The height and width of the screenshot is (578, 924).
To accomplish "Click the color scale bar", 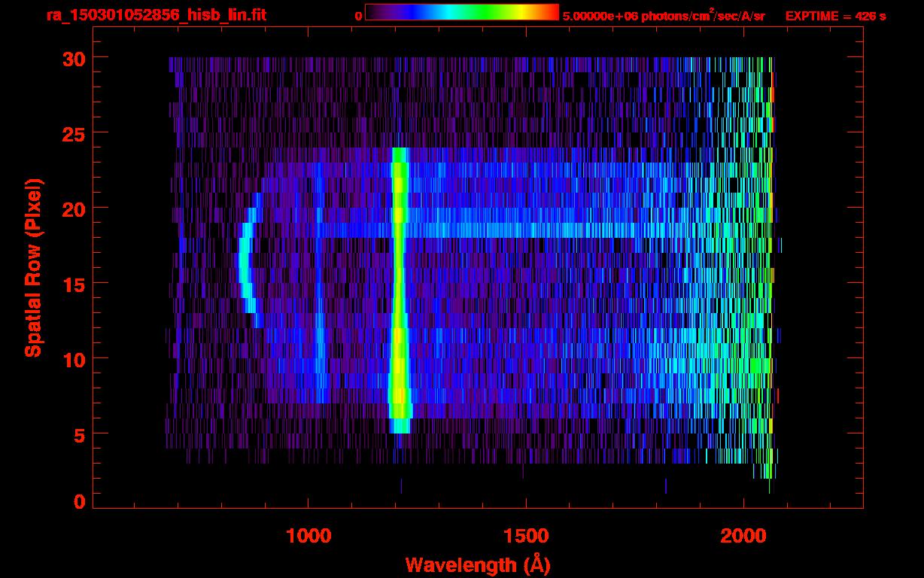I will coord(462,12).
